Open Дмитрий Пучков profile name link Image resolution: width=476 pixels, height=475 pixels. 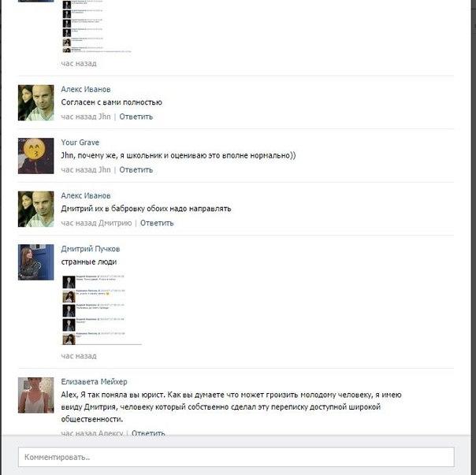(91, 249)
